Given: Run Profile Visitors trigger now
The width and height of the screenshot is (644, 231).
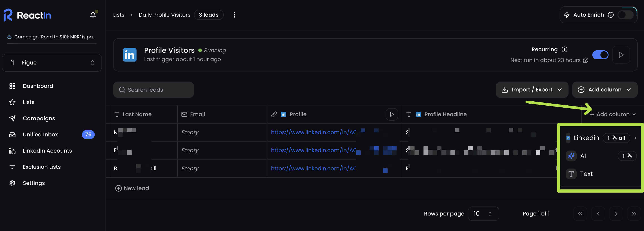Looking at the screenshot, I should (x=621, y=55).
